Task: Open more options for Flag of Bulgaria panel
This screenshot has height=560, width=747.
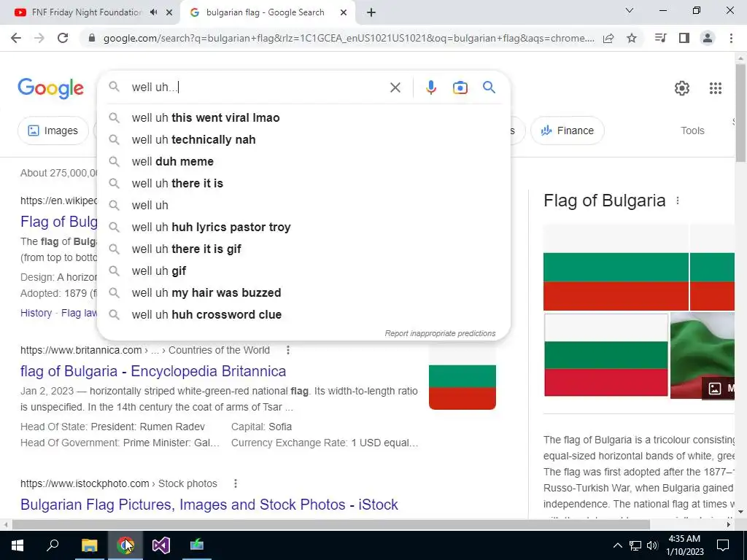Action: click(x=678, y=201)
